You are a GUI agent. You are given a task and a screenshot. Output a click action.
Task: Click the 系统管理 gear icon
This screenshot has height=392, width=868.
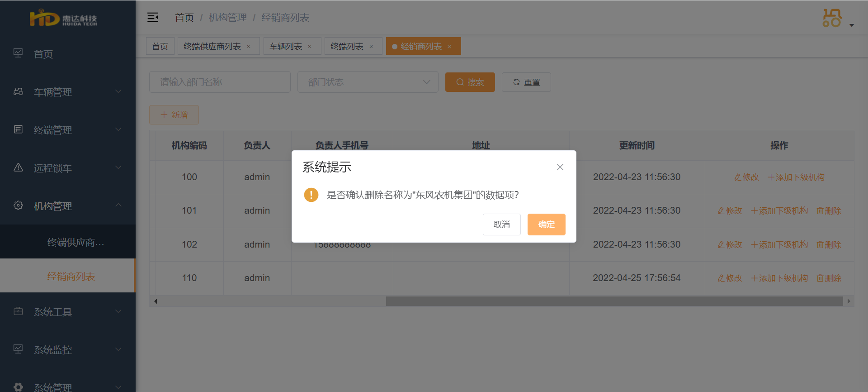[18, 387]
